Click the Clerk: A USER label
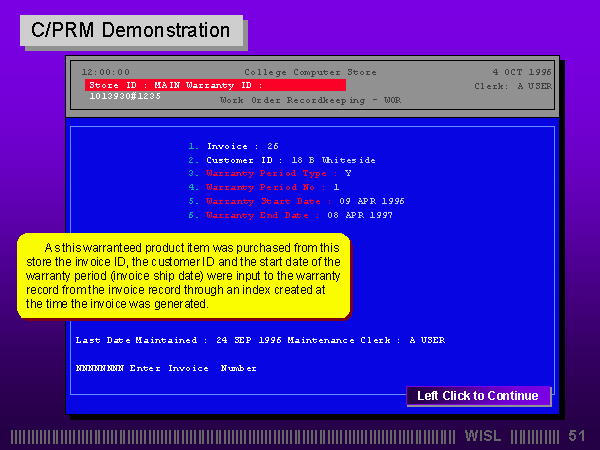This screenshot has height=450, width=600. tap(512, 86)
